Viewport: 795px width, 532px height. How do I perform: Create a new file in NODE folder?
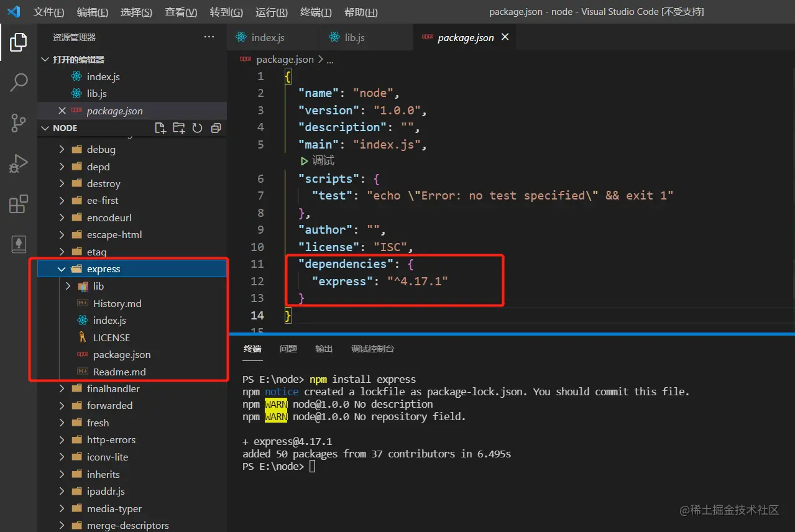[x=160, y=128]
